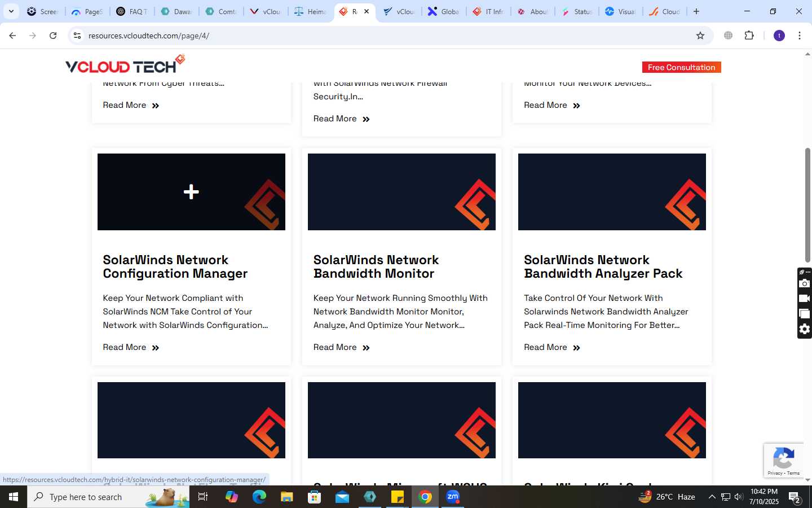
Task: Reload the current page
Action: pos(53,36)
